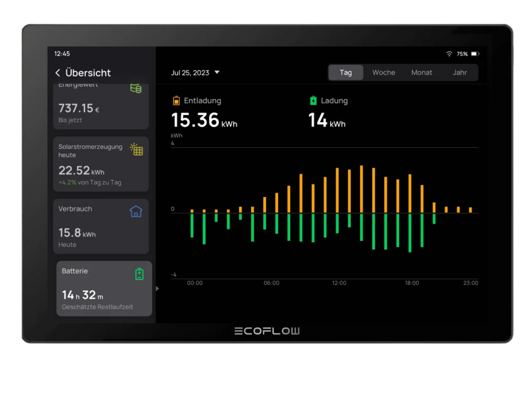Click the green Batterie card icon
Viewport: 532px width, 399px height.
pyautogui.click(x=139, y=274)
